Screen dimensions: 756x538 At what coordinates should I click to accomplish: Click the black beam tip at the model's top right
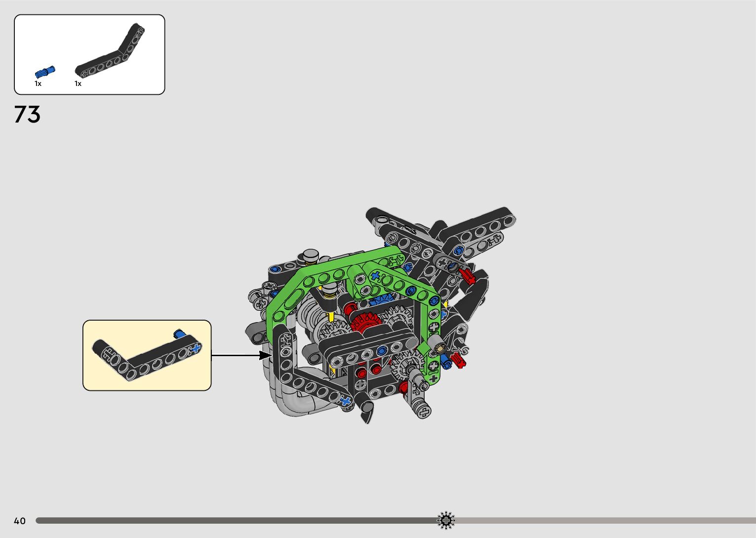[507, 215]
